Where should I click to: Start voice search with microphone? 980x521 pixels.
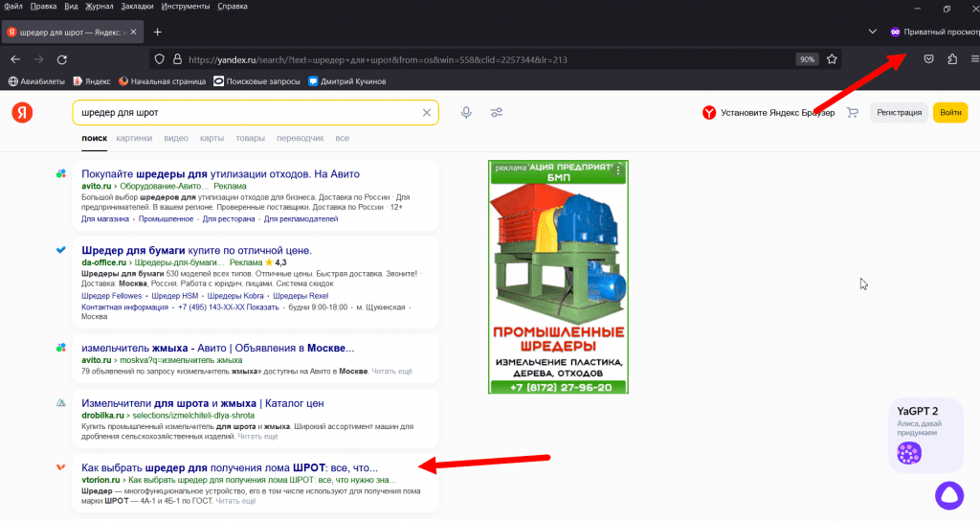(466, 113)
